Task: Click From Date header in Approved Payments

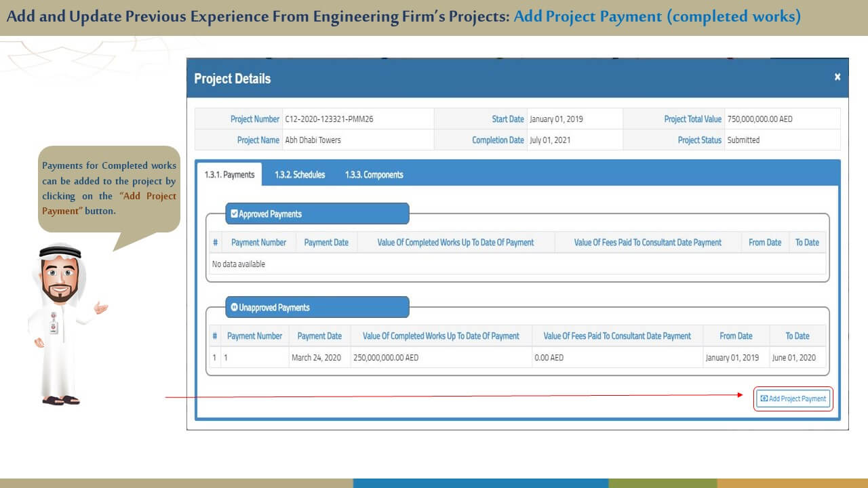Action: click(764, 243)
